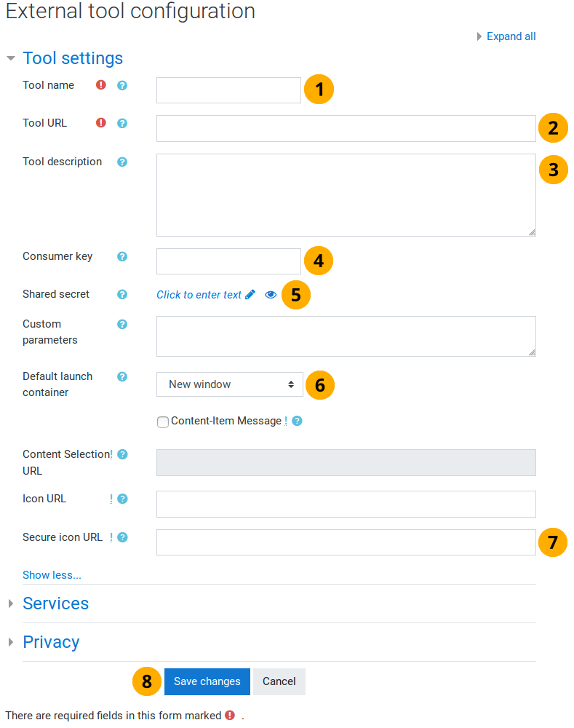Open help for Consumer key
Viewport: 574px width, 728px height.
(122, 256)
